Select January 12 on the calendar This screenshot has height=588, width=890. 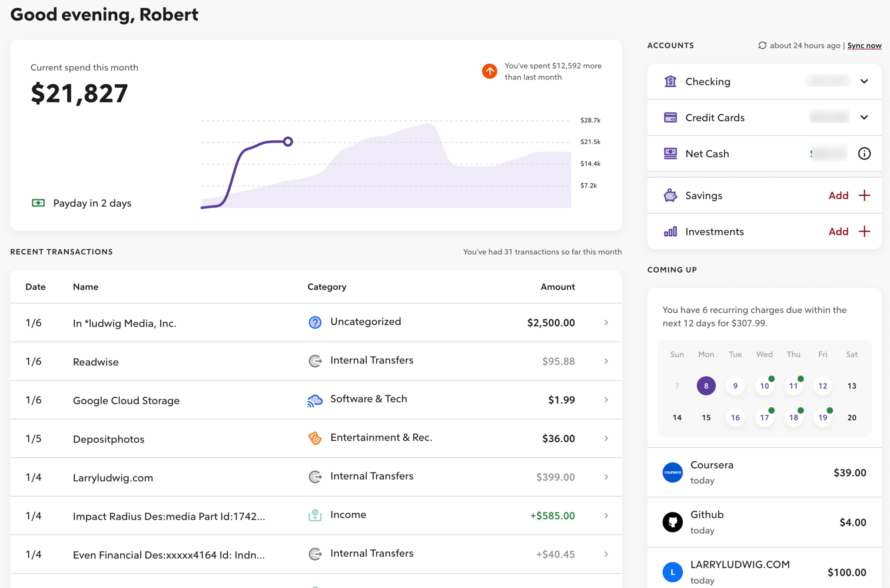[x=822, y=386]
